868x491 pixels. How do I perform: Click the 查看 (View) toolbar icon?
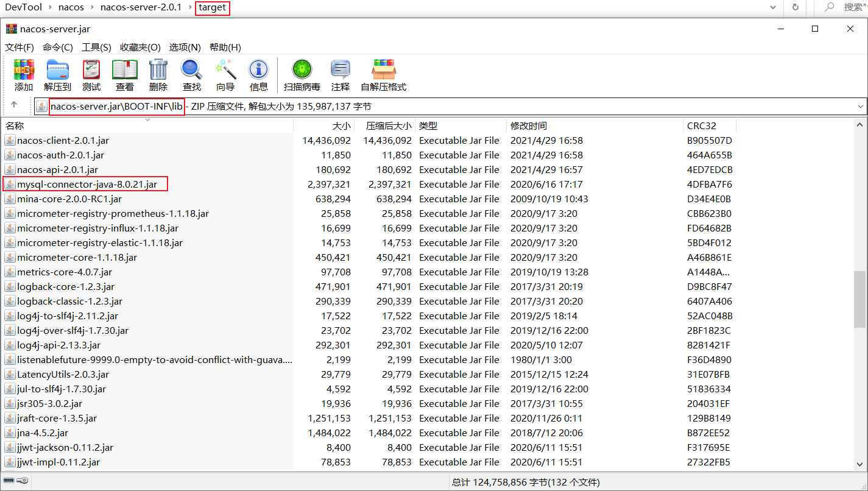tap(125, 69)
